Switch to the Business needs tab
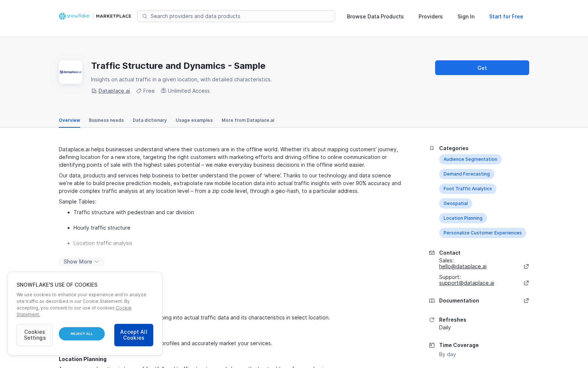This screenshot has height=368, width=588. pyautogui.click(x=106, y=120)
